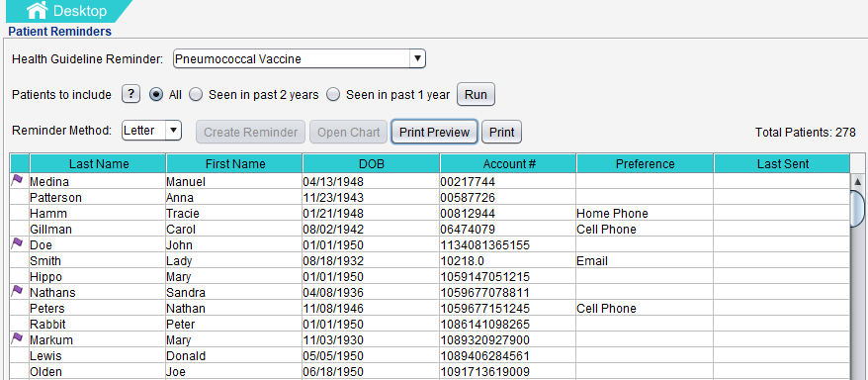Select the Patterson last name cell
The height and width of the screenshot is (380, 868).
click(x=98, y=197)
